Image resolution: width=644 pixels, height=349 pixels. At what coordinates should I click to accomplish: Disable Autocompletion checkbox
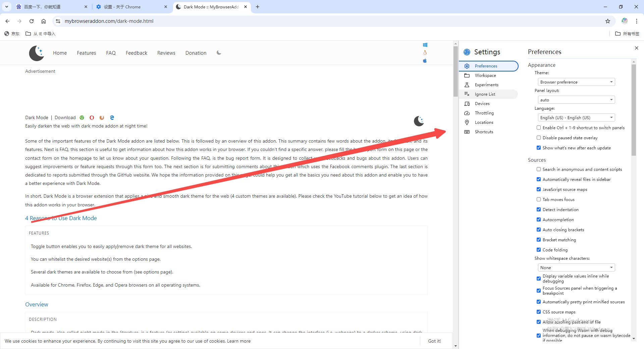click(539, 219)
